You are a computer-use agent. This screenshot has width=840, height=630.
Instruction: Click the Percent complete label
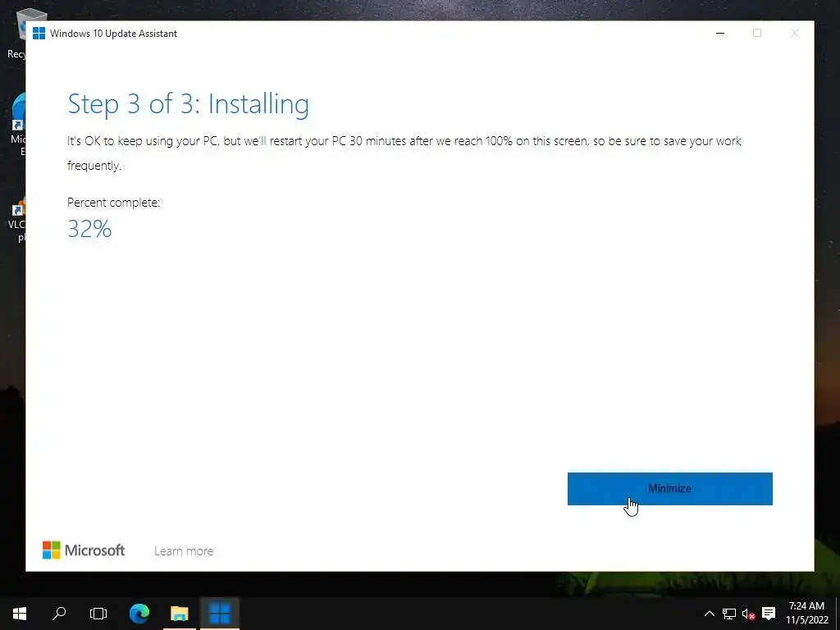click(x=113, y=203)
